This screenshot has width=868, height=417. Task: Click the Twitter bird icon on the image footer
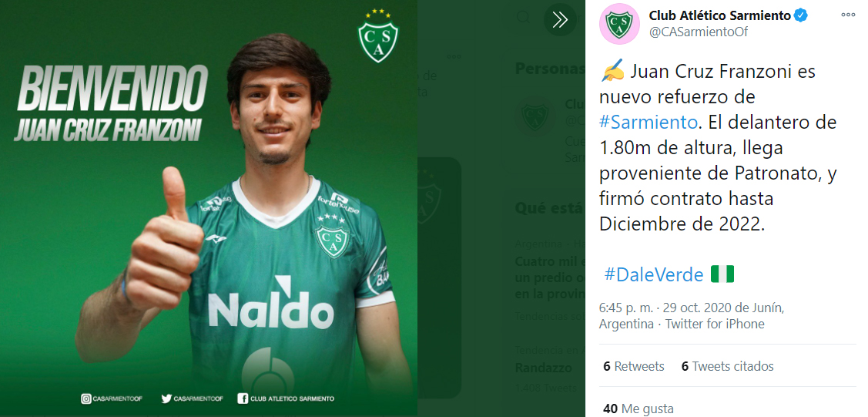[166, 399]
